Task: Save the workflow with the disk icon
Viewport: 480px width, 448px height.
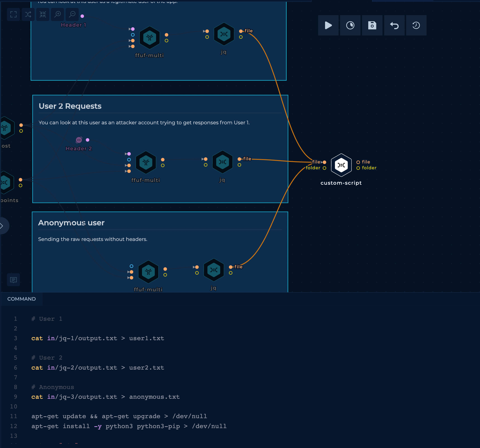Action: [372, 25]
